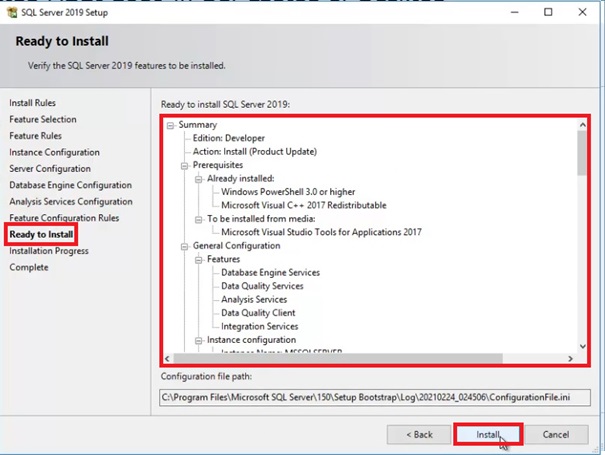Click the Configuration file path field
This screenshot has width=605, height=455.
(x=375, y=397)
